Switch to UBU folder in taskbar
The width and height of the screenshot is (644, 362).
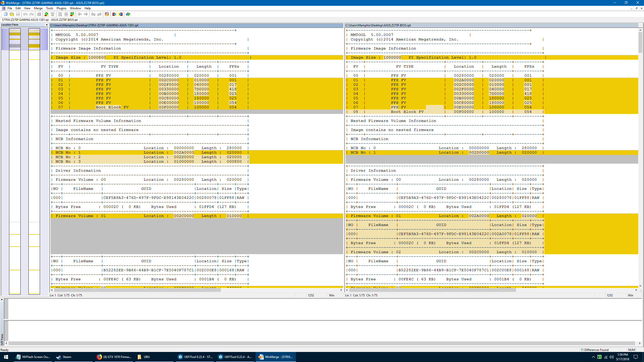pos(154,357)
